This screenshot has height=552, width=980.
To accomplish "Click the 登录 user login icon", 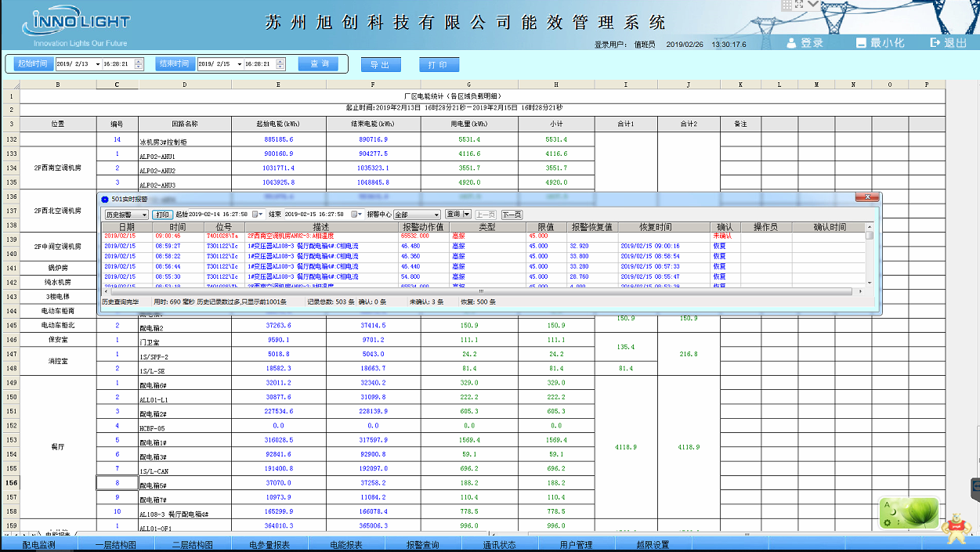I will 793,43.
